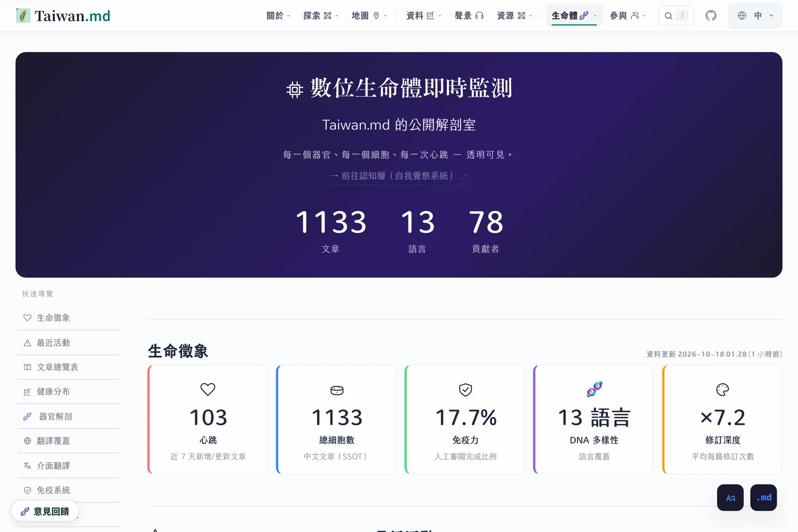Jump to 翻譯覆蓋 section
Image resolution: width=798 pixels, height=532 pixels.
tap(69, 441)
